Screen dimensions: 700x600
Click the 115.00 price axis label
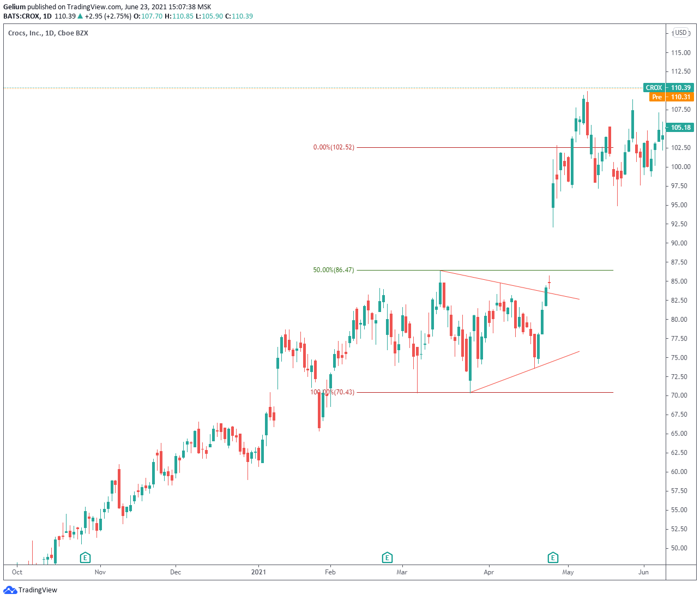[681, 53]
